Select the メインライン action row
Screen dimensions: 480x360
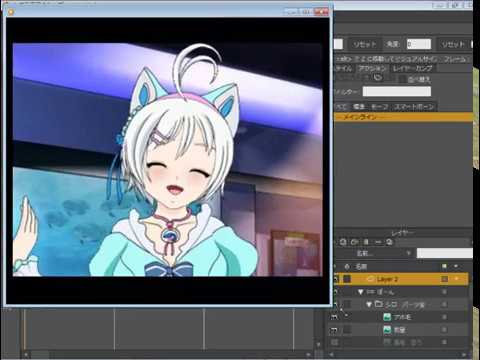pyautogui.click(x=403, y=117)
